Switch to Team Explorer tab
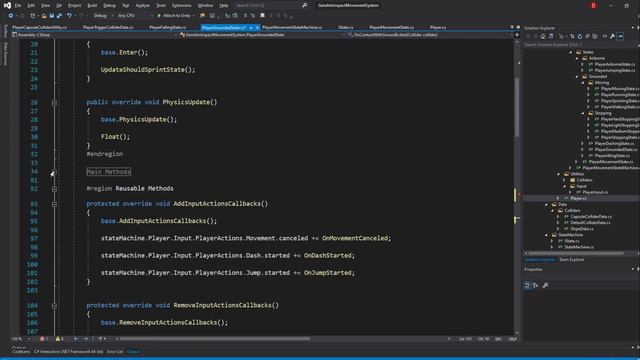 pyautogui.click(x=571, y=260)
